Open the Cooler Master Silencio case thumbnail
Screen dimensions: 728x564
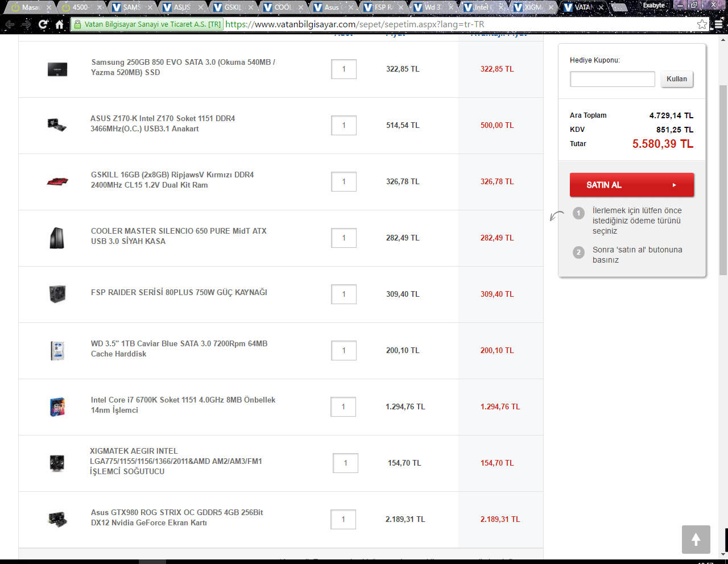pos(57,238)
